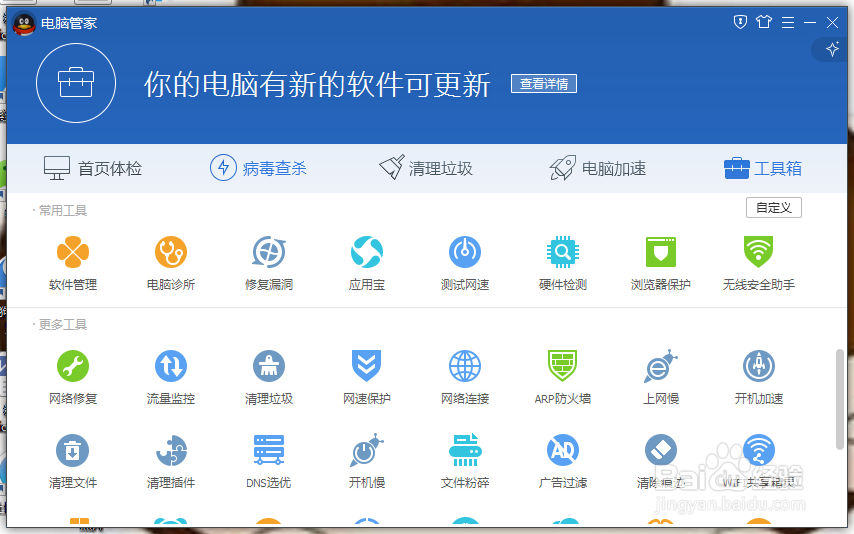Open 网络连接 globe tool
This screenshot has width=854, height=534.
point(465,378)
